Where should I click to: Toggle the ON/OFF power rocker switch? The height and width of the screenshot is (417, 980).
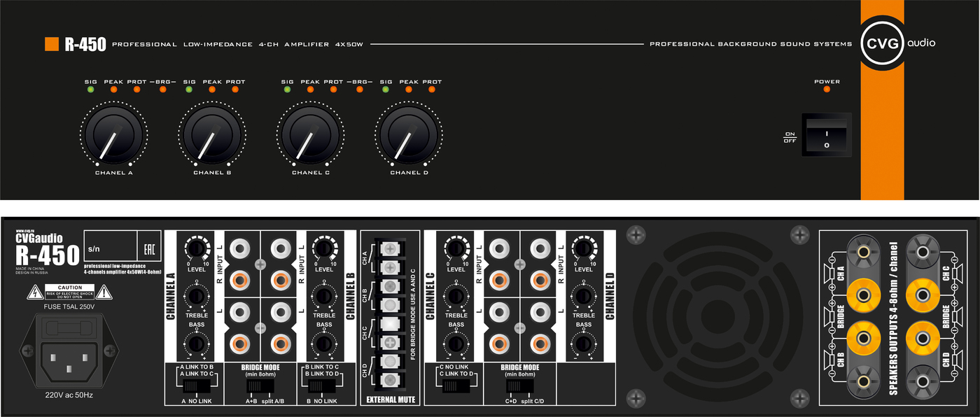[x=826, y=134]
